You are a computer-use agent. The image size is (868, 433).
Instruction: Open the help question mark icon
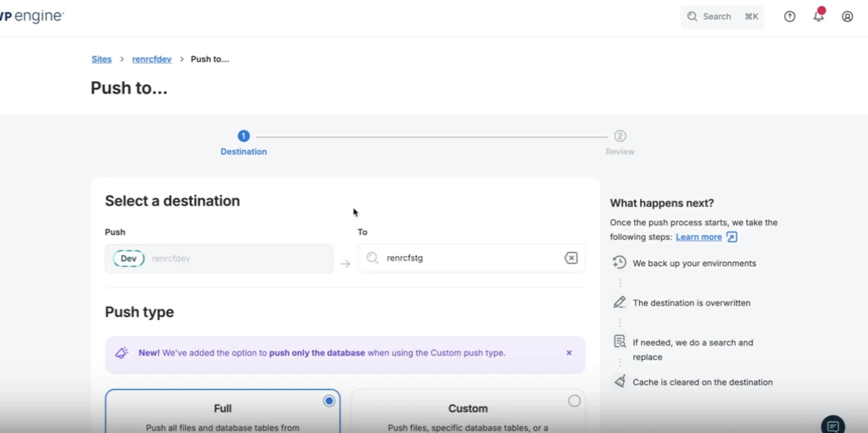tap(790, 17)
